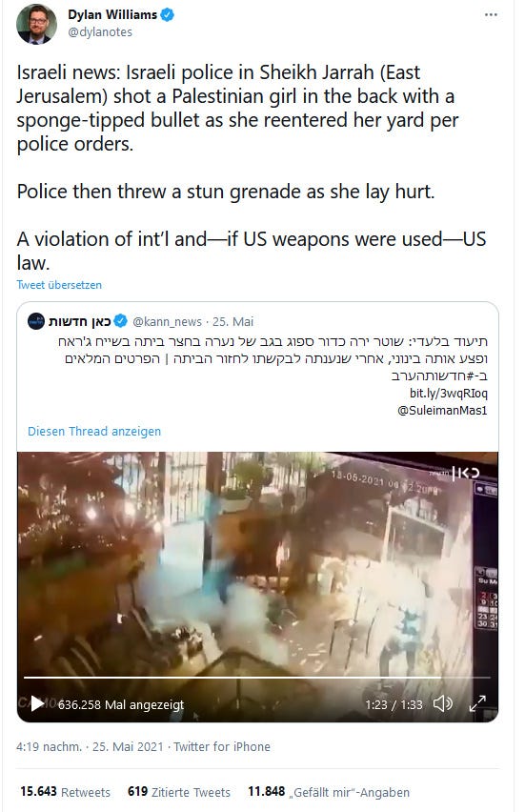Click Dylan Williams profile avatar
The height and width of the screenshot is (812, 525).
[35, 25]
